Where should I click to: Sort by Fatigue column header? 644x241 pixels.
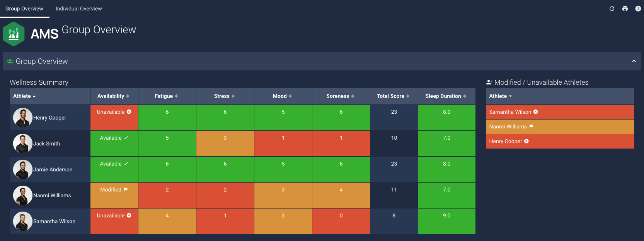click(167, 96)
